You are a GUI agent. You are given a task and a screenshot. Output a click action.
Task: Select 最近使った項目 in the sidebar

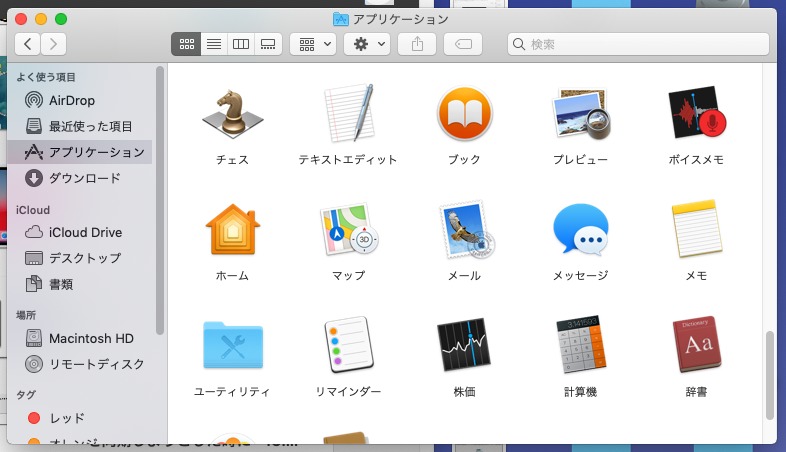tap(80, 126)
